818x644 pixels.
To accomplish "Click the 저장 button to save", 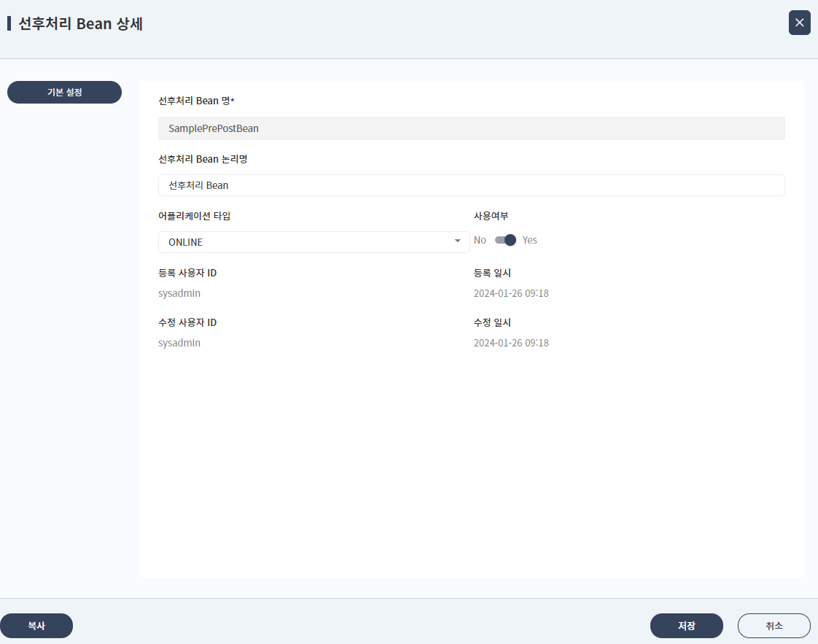I will pos(686,625).
